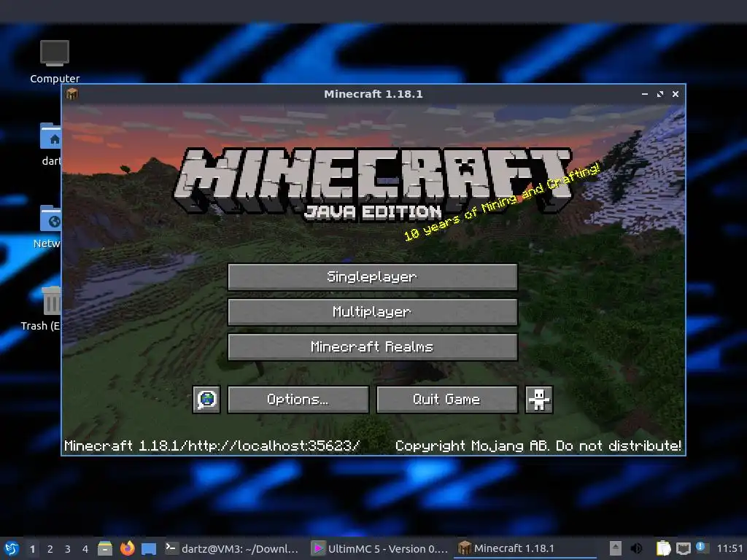The height and width of the screenshot is (560, 747).
Task: Switch to workspace 3
Action: 68,549
